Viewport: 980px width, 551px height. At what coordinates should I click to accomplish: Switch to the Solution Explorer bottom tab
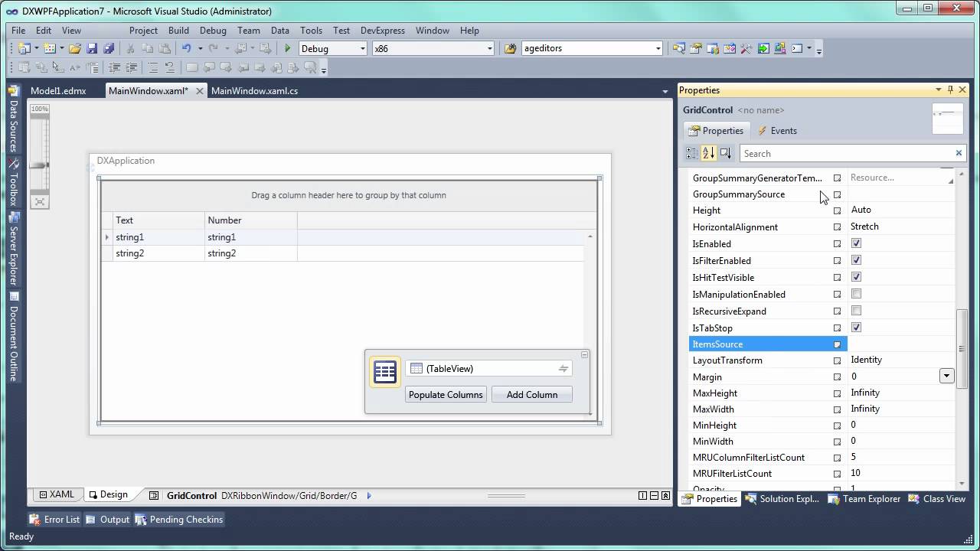coord(782,499)
